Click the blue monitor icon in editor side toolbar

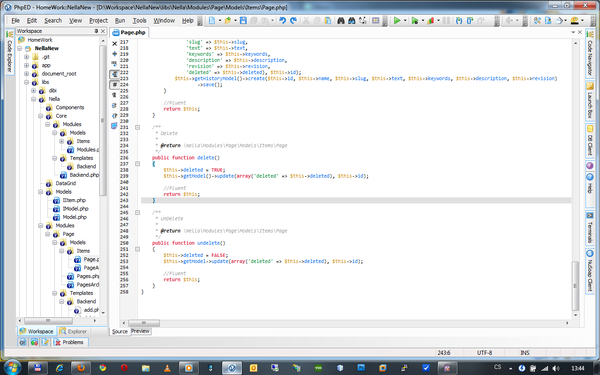pyautogui.click(x=114, y=126)
